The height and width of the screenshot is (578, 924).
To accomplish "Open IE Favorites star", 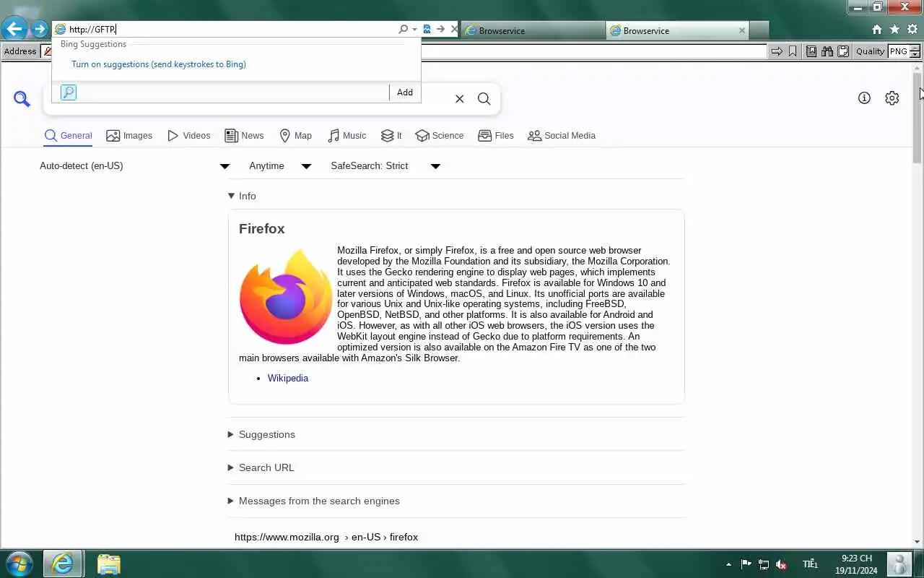I will click(x=894, y=30).
